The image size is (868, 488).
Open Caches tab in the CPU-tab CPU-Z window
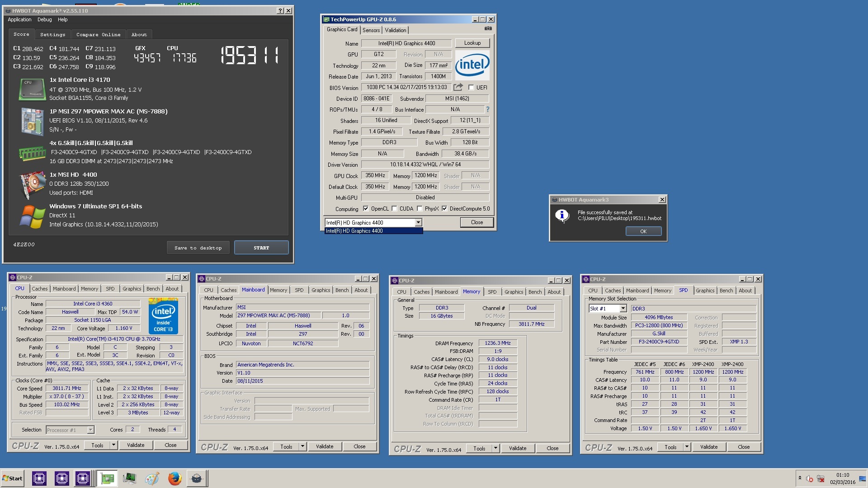39,289
